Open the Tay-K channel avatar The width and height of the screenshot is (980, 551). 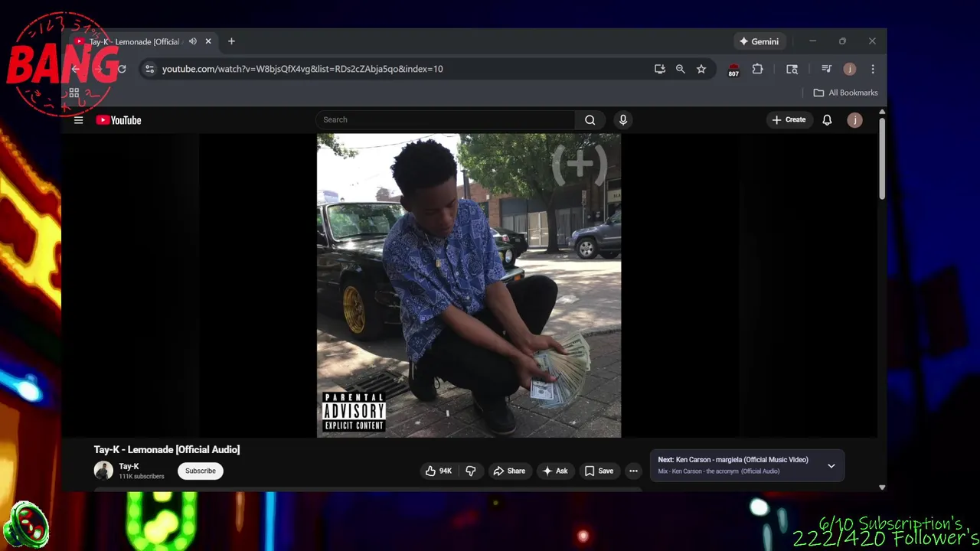[103, 471]
